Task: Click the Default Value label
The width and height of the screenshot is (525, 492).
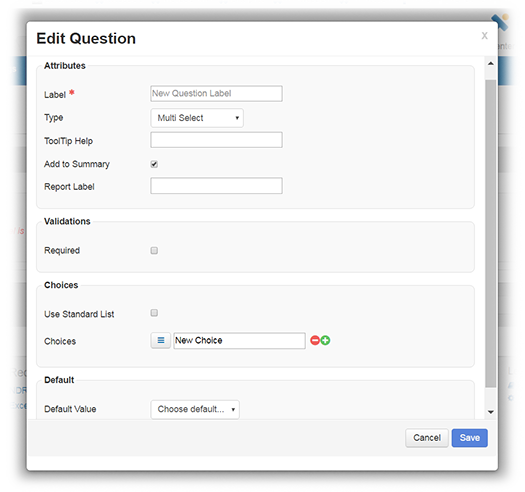Action: click(x=70, y=409)
